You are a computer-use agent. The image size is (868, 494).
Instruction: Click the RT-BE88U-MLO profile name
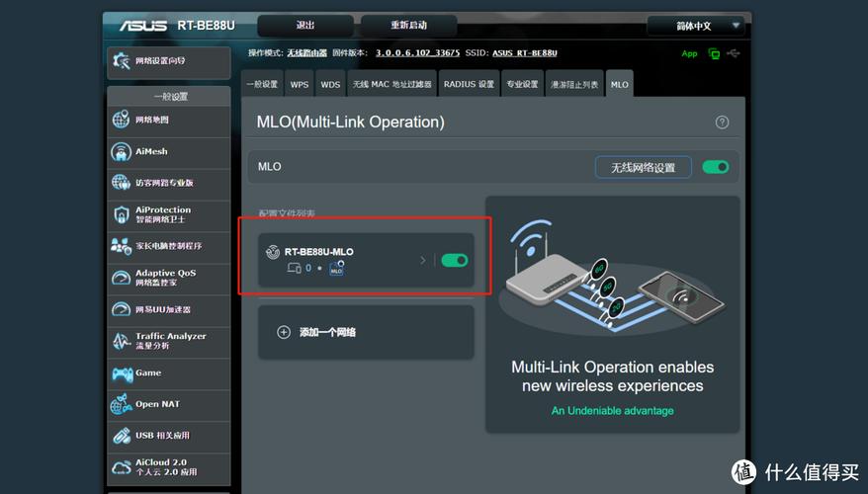tap(319, 252)
